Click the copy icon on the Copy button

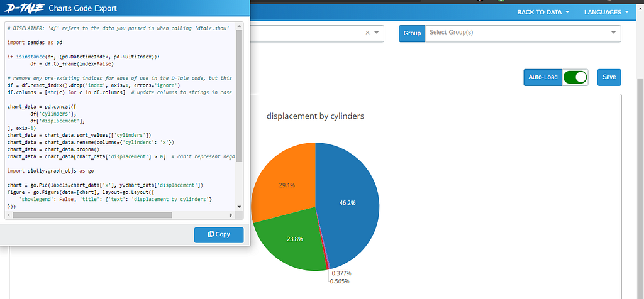click(211, 234)
